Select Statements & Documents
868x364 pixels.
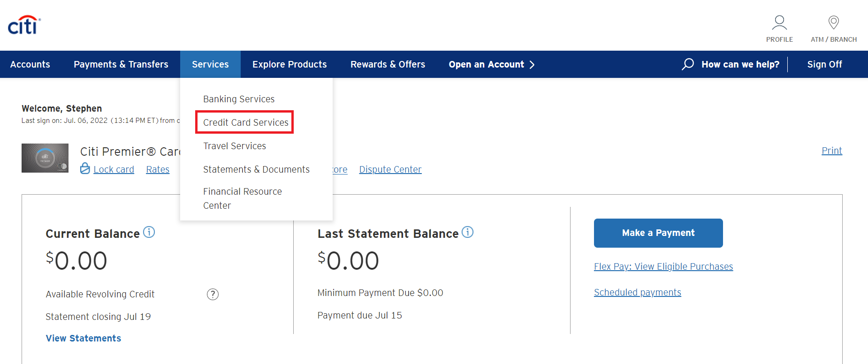(256, 169)
